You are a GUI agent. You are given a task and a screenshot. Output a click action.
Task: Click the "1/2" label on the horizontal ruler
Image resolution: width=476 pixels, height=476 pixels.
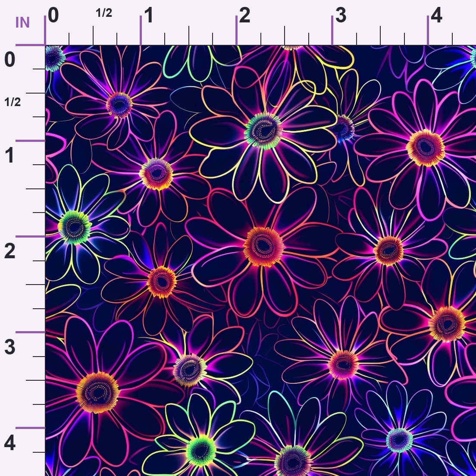104,13
